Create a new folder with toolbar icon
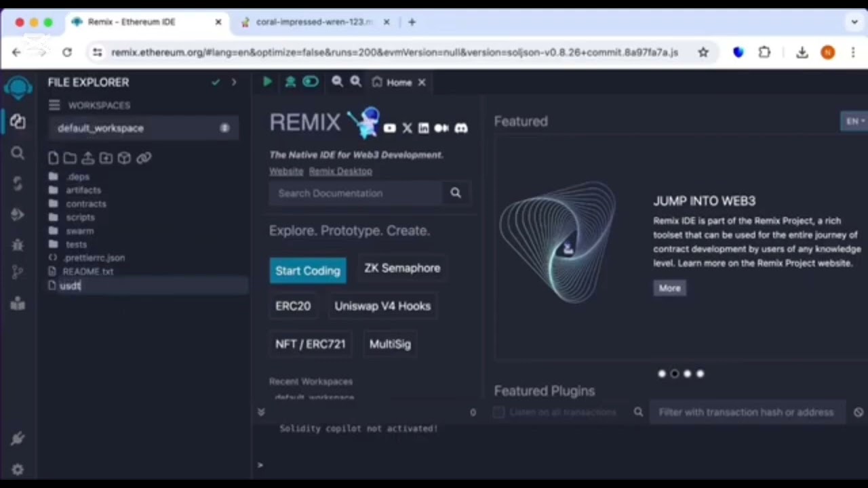 pyautogui.click(x=70, y=158)
